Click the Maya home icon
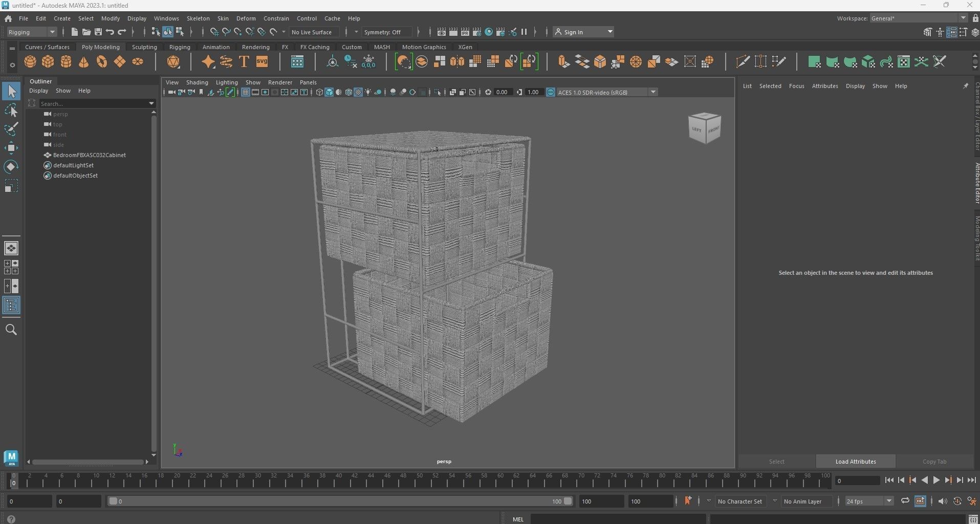Viewport: 980px width, 524px height. [8, 18]
